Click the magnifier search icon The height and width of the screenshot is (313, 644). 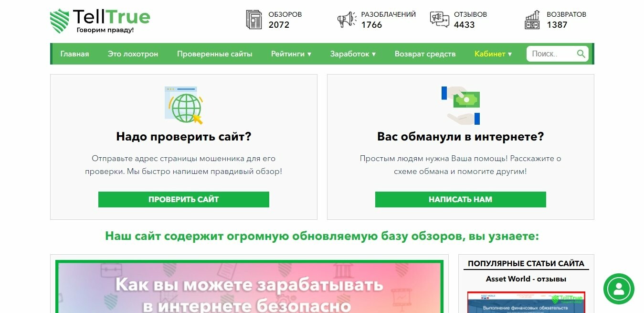pyautogui.click(x=581, y=54)
